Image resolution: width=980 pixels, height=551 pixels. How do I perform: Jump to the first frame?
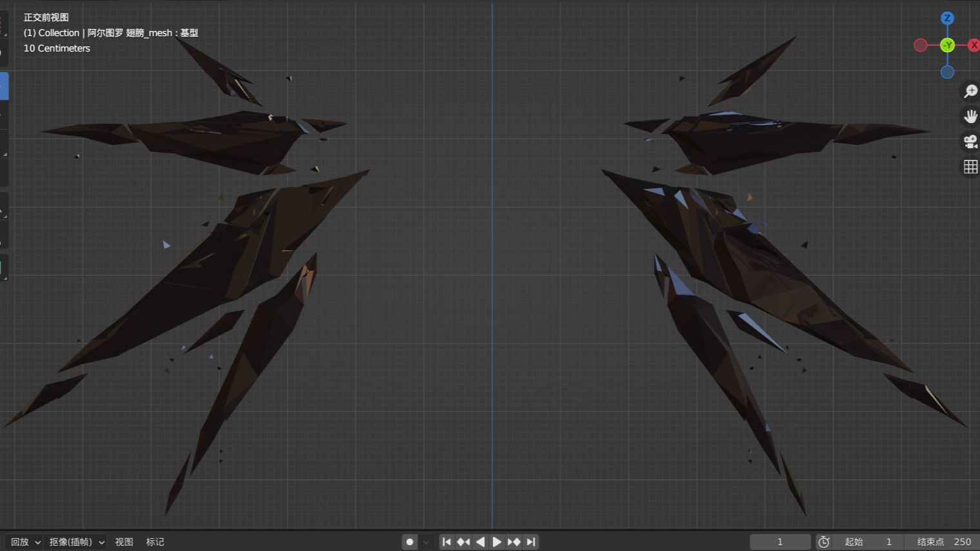(x=446, y=542)
